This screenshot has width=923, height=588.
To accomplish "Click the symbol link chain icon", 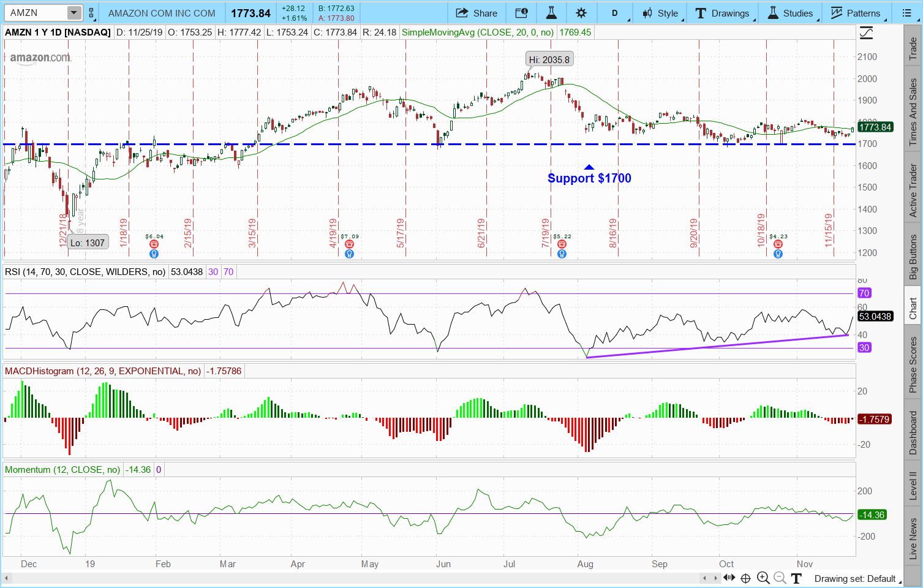I will pyautogui.click(x=91, y=13).
